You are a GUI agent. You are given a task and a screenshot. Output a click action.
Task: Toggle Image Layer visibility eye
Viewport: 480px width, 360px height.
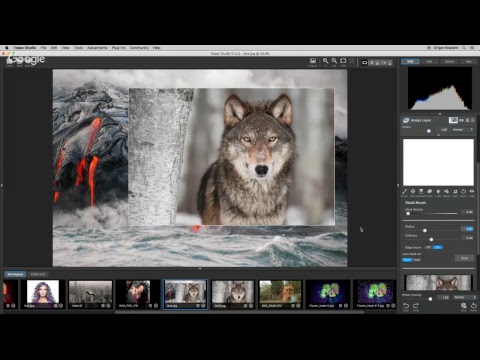click(x=462, y=120)
